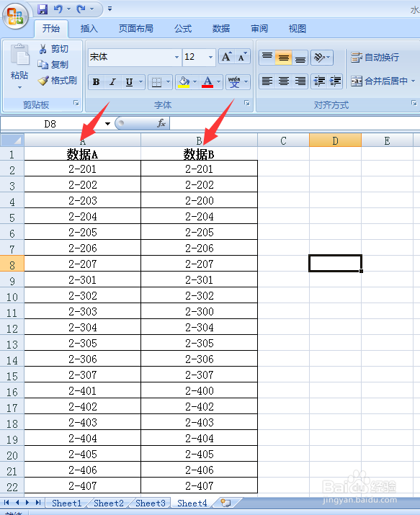420x515 pixels.
Task: Toggle italic formatting
Action: pyautogui.click(x=112, y=82)
